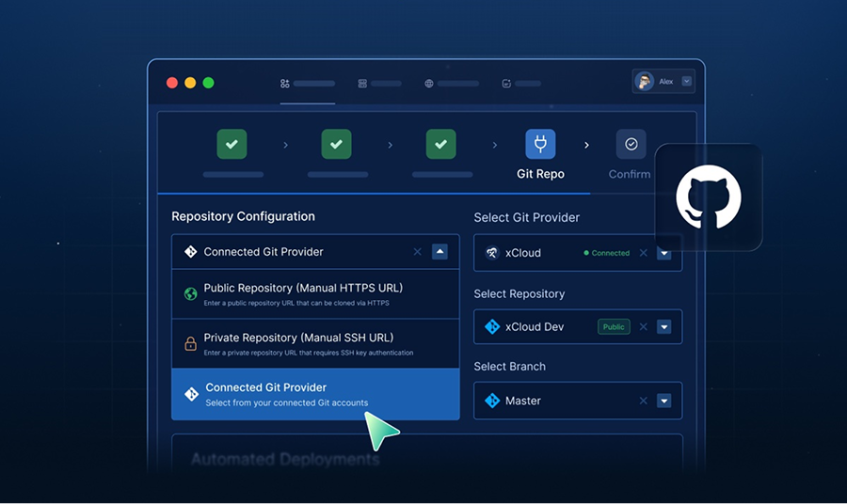
Task: Click the second completed step checkmark
Action: tap(336, 145)
